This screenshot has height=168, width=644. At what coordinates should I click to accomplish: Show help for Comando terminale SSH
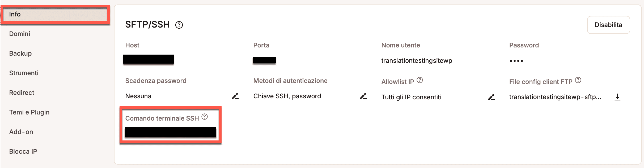click(205, 117)
